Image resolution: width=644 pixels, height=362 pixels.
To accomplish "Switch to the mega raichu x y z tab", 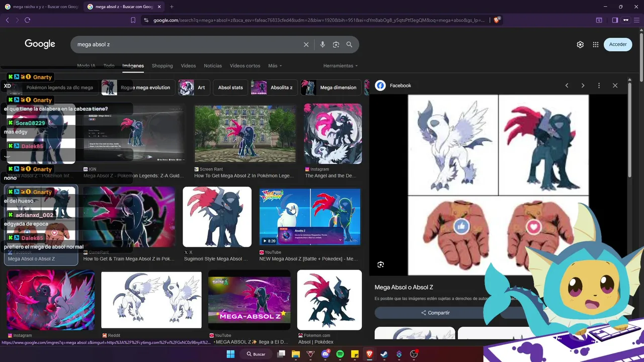I will pos(41,7).
